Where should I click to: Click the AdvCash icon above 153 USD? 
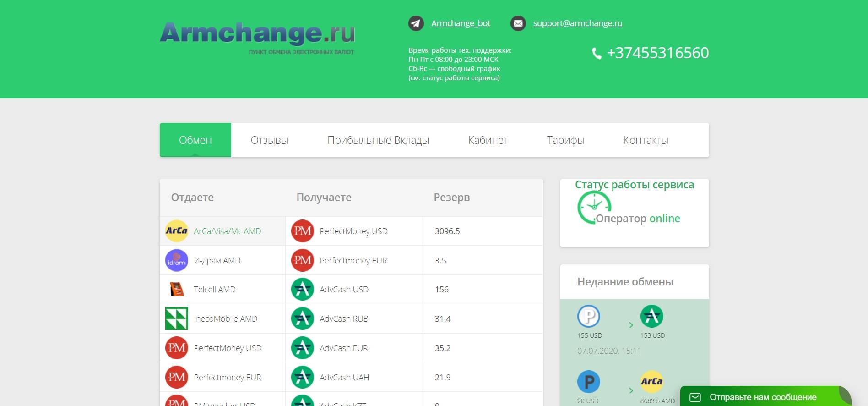tap(652, 316)
